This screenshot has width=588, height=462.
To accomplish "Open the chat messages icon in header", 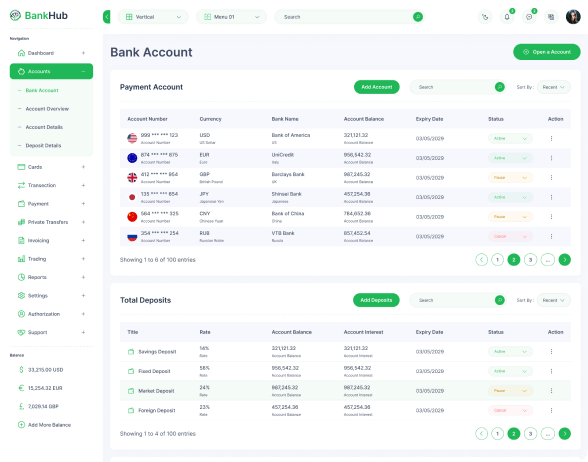I will (529, 17).
